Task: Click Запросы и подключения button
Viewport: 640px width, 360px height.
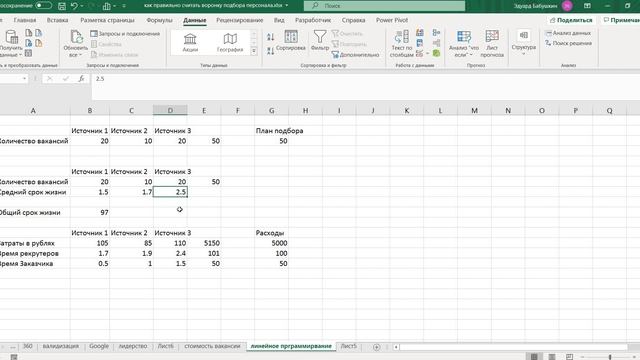Action: pos(125,33)
